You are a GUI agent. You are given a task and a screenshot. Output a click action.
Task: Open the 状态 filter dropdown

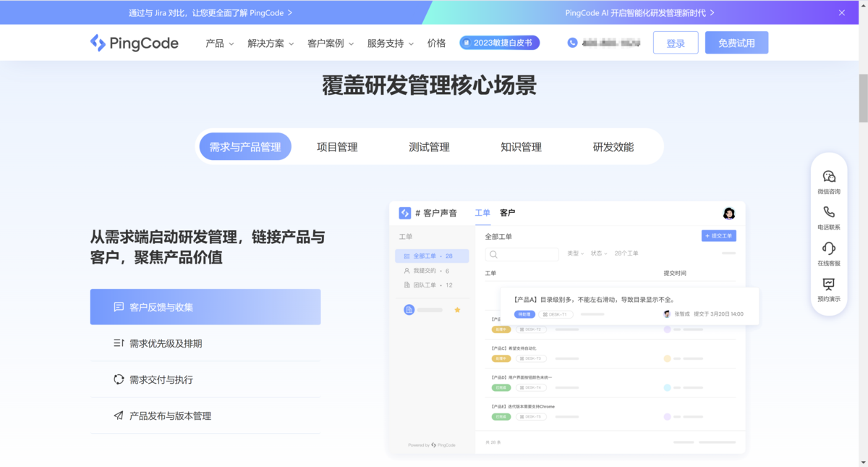point(599,253)
